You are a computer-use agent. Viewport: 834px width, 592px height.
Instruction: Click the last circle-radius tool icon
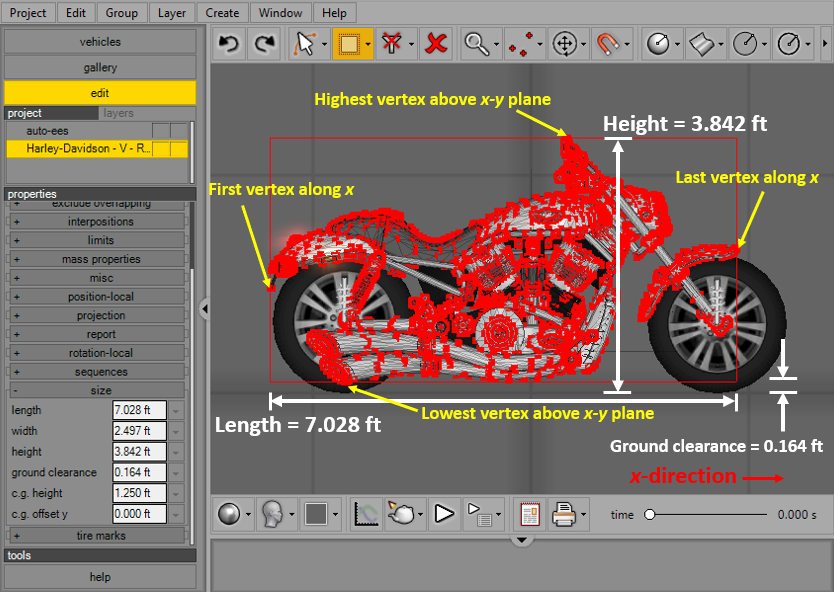[788, 44]
